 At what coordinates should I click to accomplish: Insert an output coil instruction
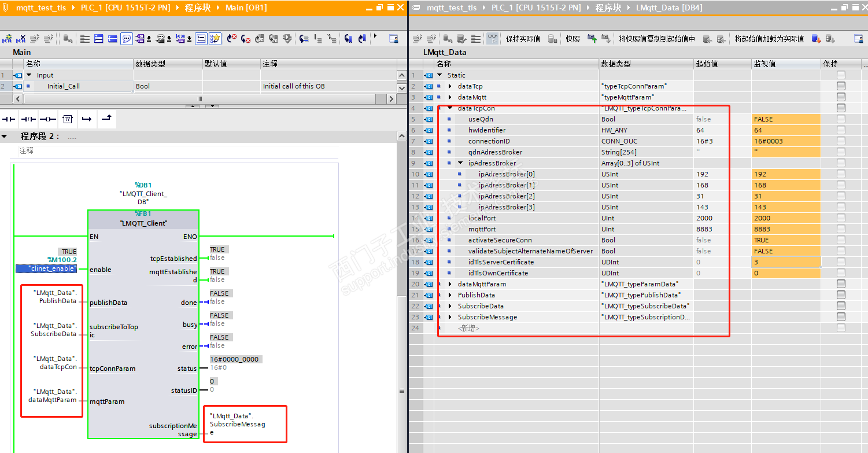48,119
